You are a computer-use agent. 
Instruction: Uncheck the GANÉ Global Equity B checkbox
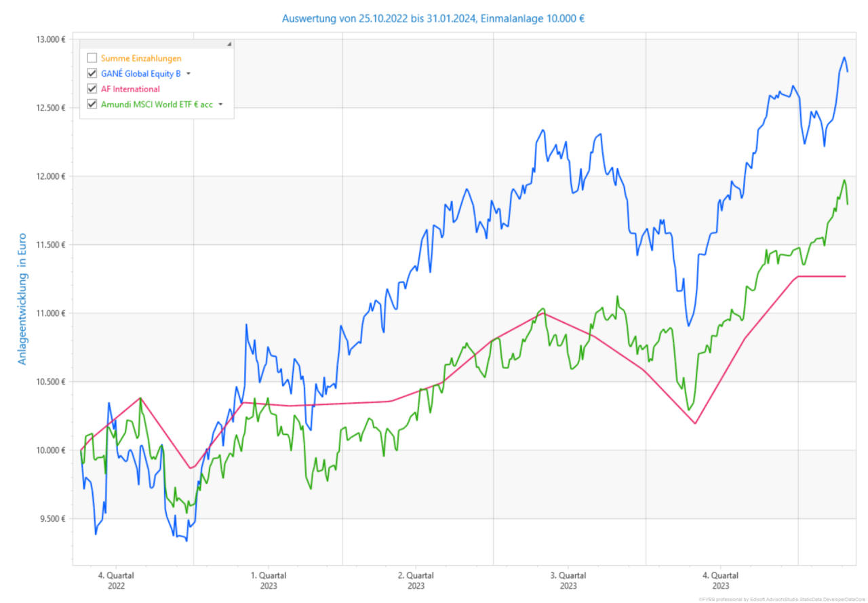point(92,74)
